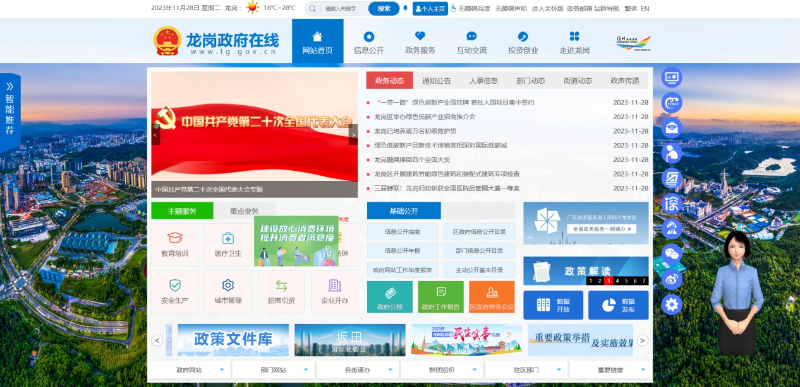Open 互动交流 chat bubble icon
Screen dimensions: 800x387
pos(471,36)
